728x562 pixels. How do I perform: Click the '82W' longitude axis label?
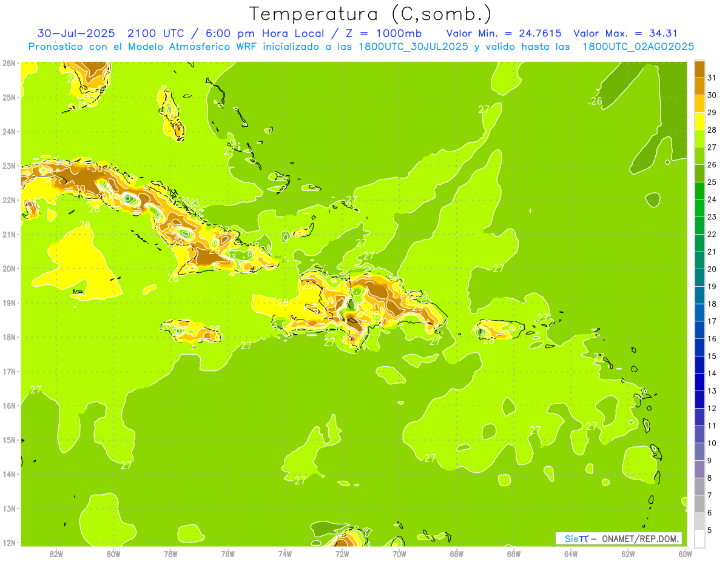coord(56,554)
